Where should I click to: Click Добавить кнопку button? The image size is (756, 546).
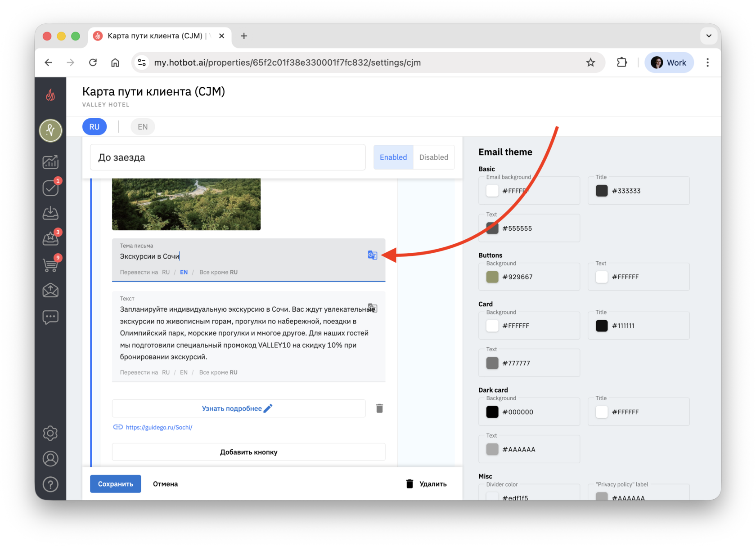248,452
